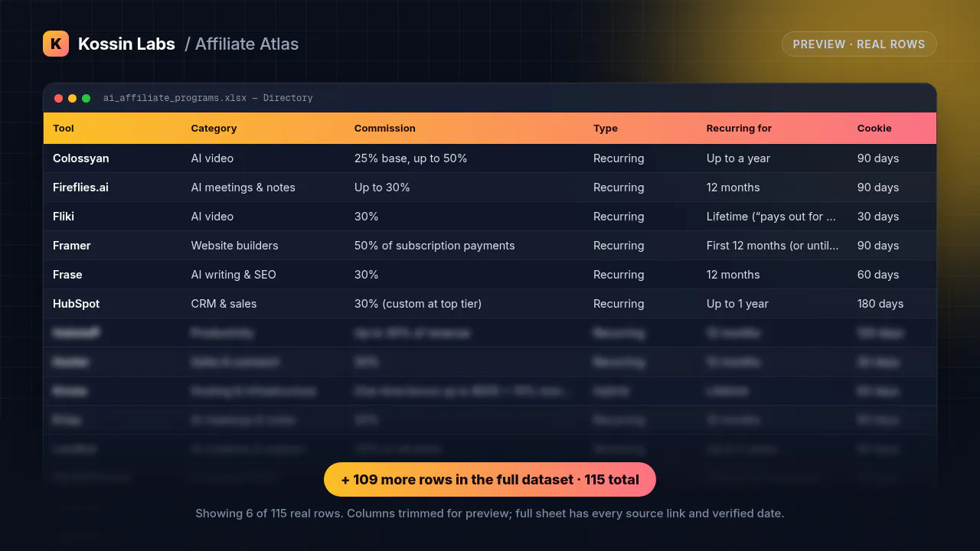980x551 pixels.
Task: Close the window with the red dot
Action: 59,98
